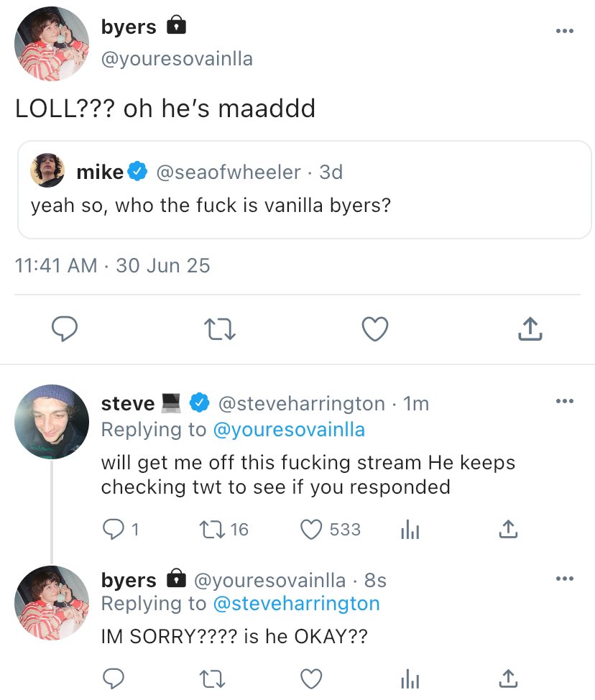
Task: Reply to the 'IM SORRY' tweet
Action: (x=113, y=678)
